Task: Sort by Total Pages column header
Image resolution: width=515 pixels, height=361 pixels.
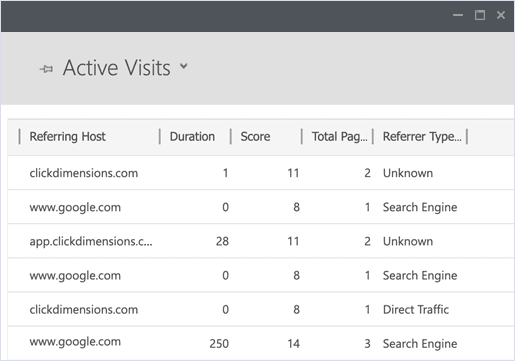Action: pyautogui.click(x=339, y=137)
